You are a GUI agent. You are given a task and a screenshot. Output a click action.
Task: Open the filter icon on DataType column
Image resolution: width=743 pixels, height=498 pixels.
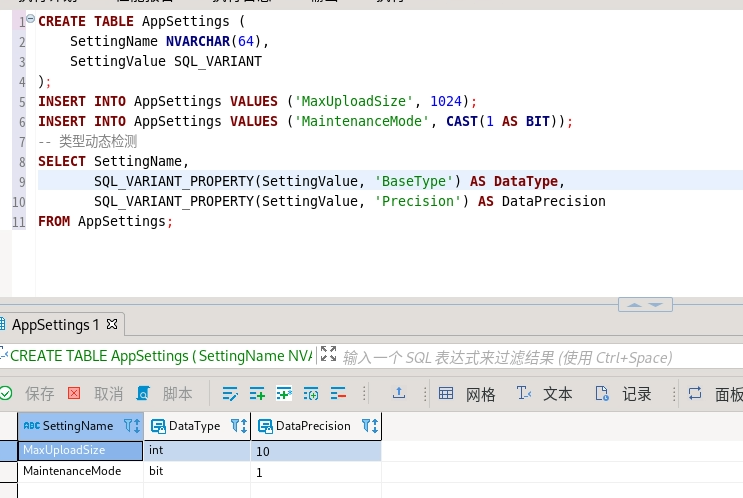click(x=235, y=426)
